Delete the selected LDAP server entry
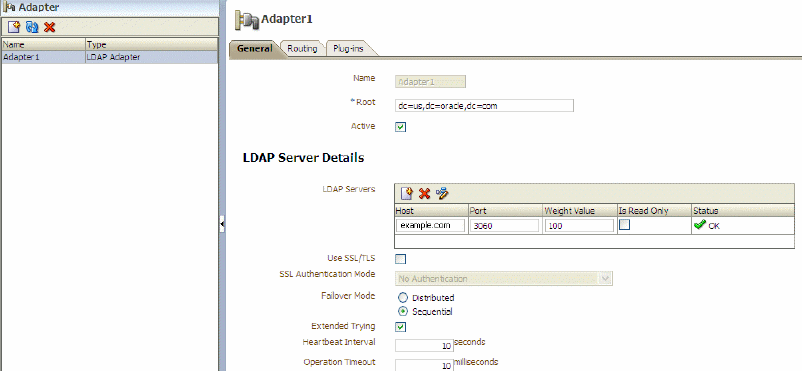This screenshot has height=371, width=802. (425, 193)
